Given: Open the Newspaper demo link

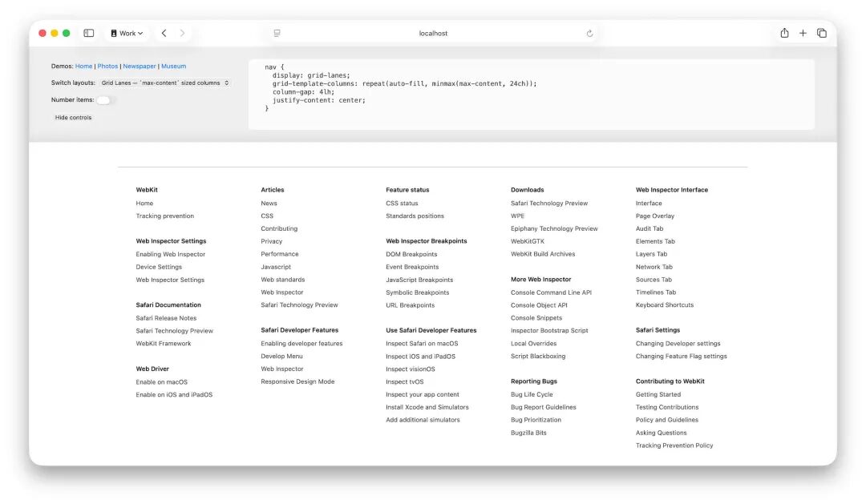Looking at the screenshot, I should tap(140, 67).
